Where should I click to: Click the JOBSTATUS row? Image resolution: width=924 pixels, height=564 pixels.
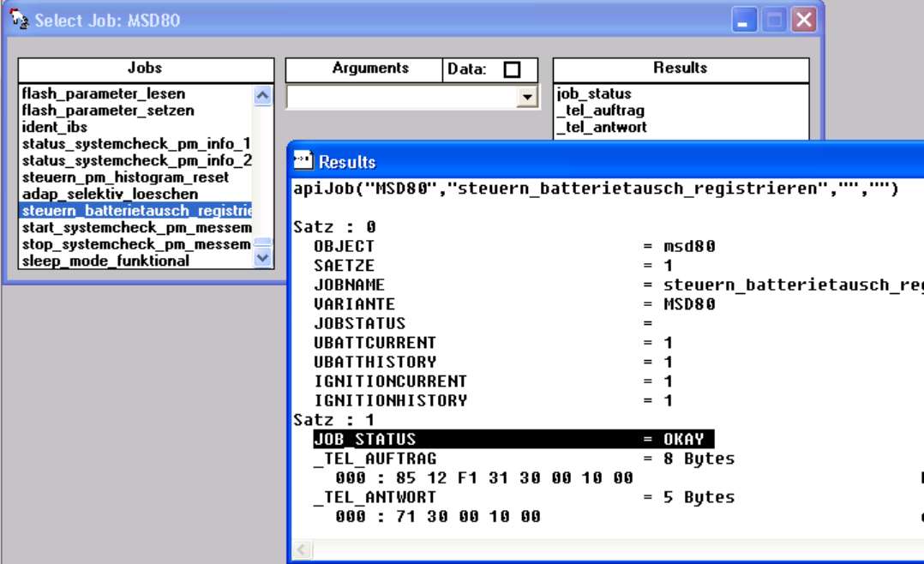(x=483, y=323)
